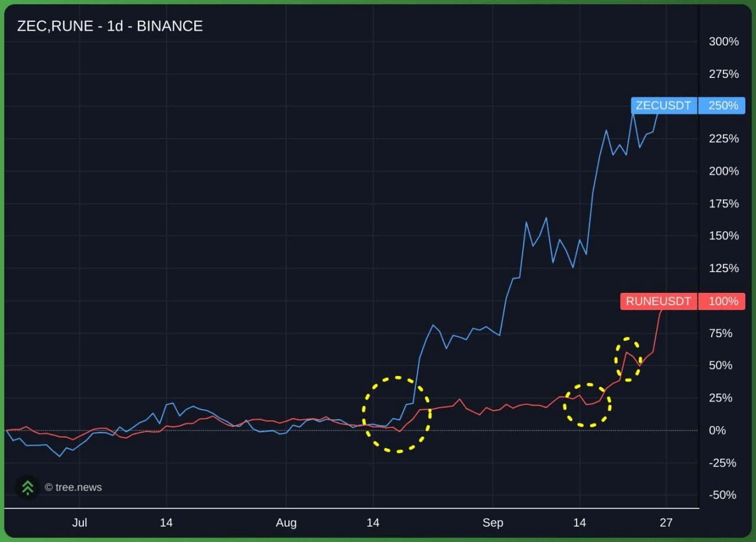Viewport: 756px width, 542px height.
Task: Select the red 100% value tag
Action: click(x=722, y=301)
